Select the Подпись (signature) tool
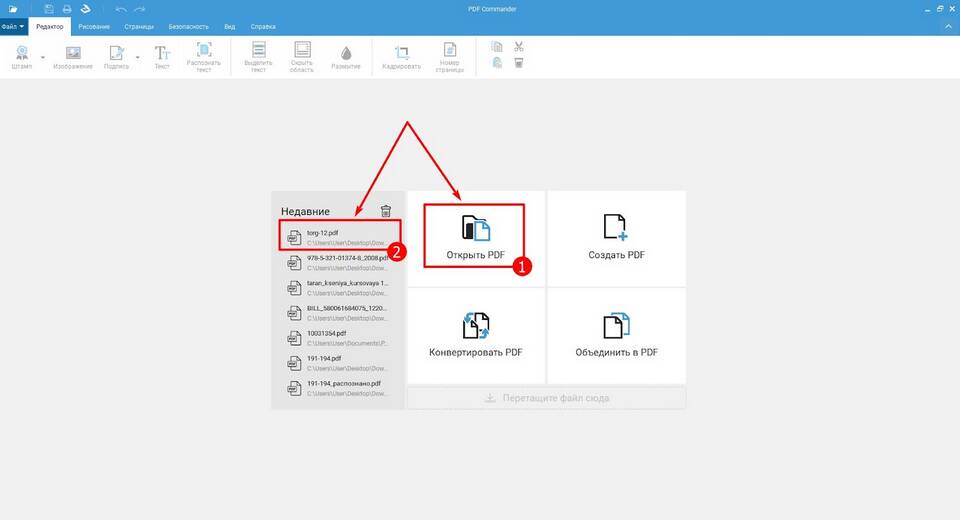Image resolution: width=960 pixels, height=520 pixels. [116, 57]
